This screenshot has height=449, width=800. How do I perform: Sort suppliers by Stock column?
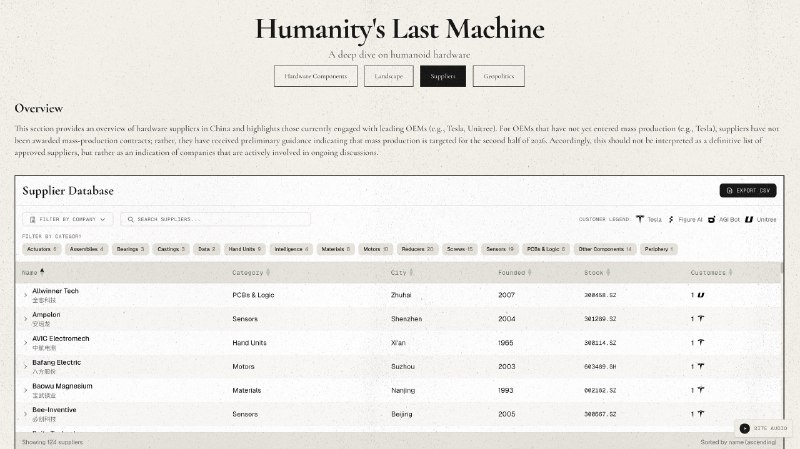[595, 272]
